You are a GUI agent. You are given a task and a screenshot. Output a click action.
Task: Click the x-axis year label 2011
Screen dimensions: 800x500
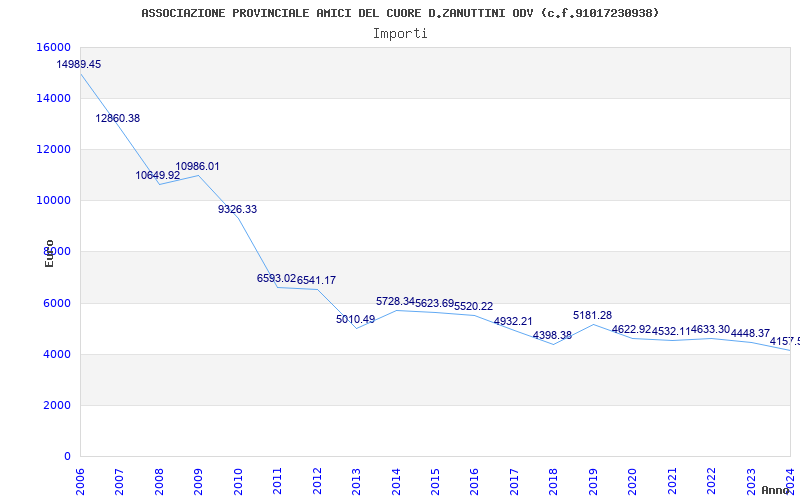pos(278,482)
